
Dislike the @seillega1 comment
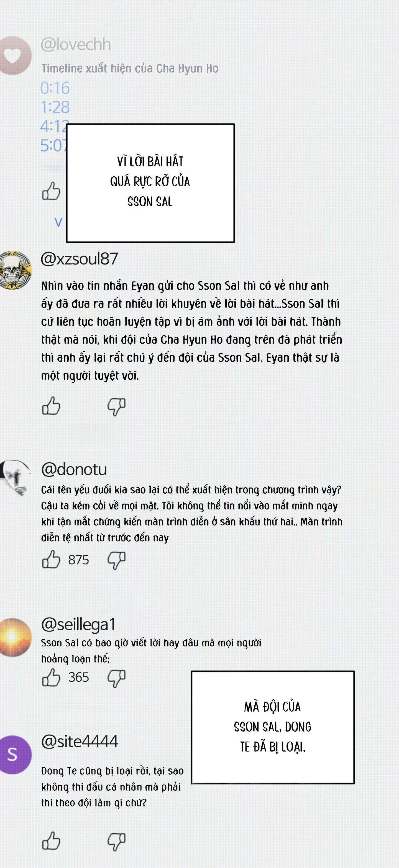116,678
